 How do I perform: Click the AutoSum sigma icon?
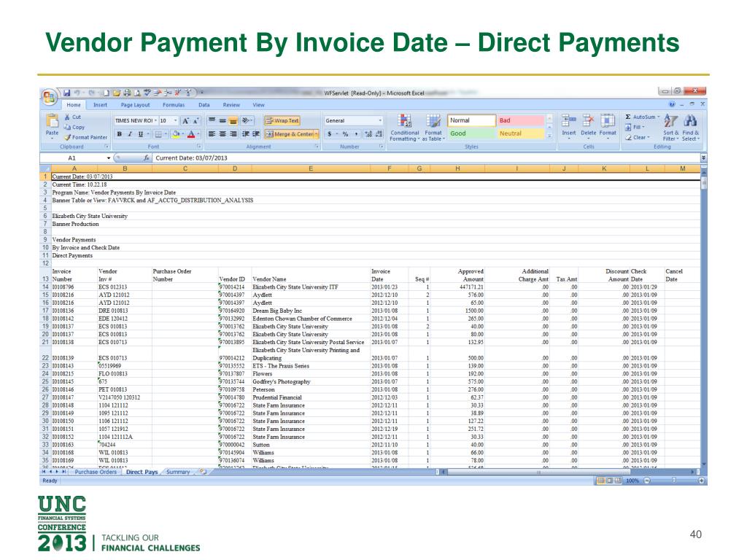point(628,117)
